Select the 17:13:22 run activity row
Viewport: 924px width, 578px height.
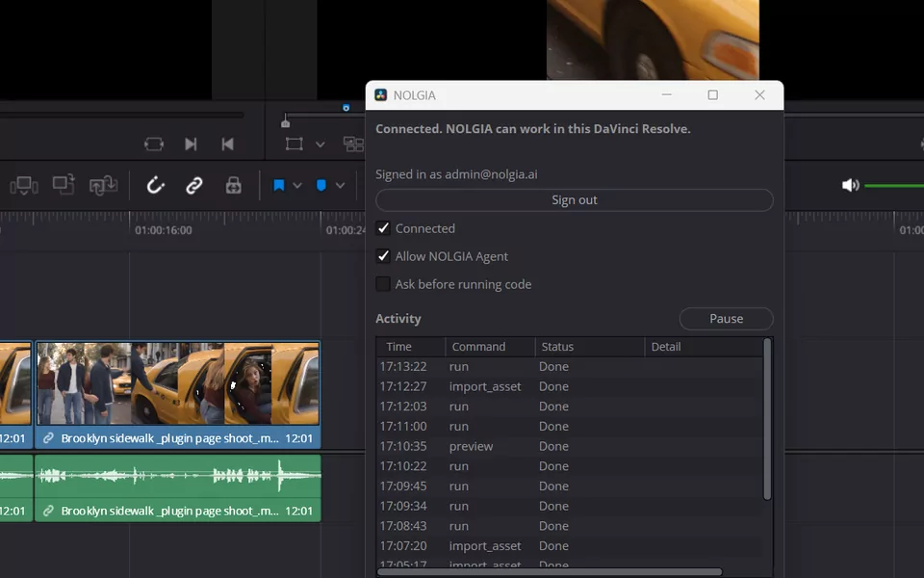[570, 366]
